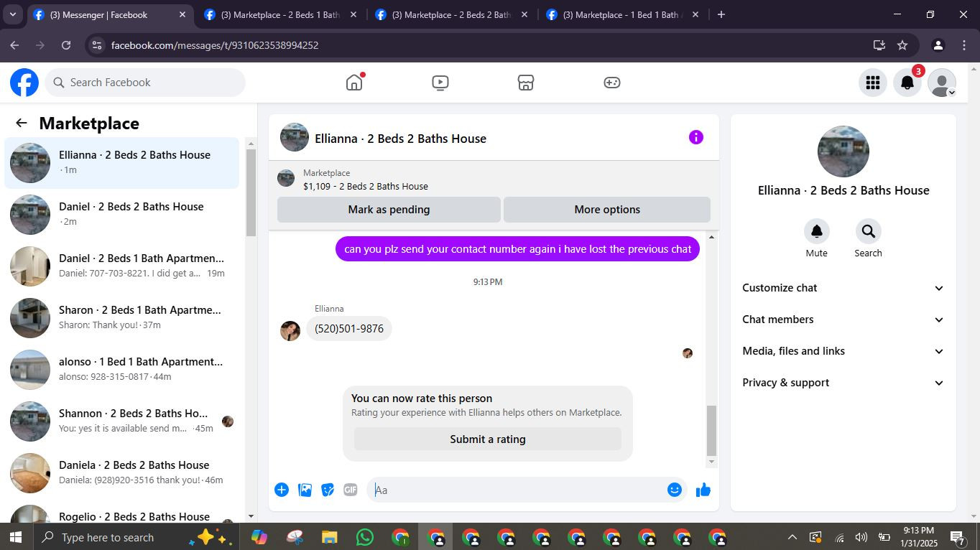The height and width of the screenshot is (550, 980).
Task: Click Mark as pending button
Action: 389,210
